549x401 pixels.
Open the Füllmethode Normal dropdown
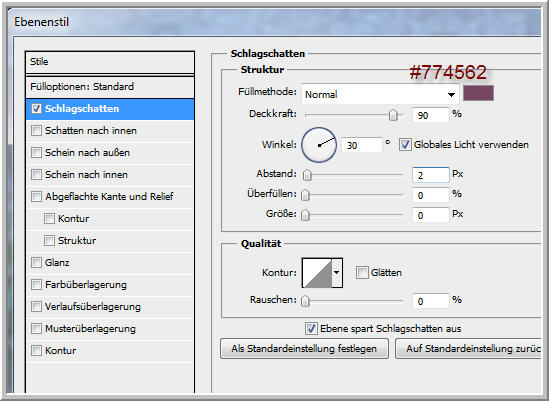tap(380, 94)
